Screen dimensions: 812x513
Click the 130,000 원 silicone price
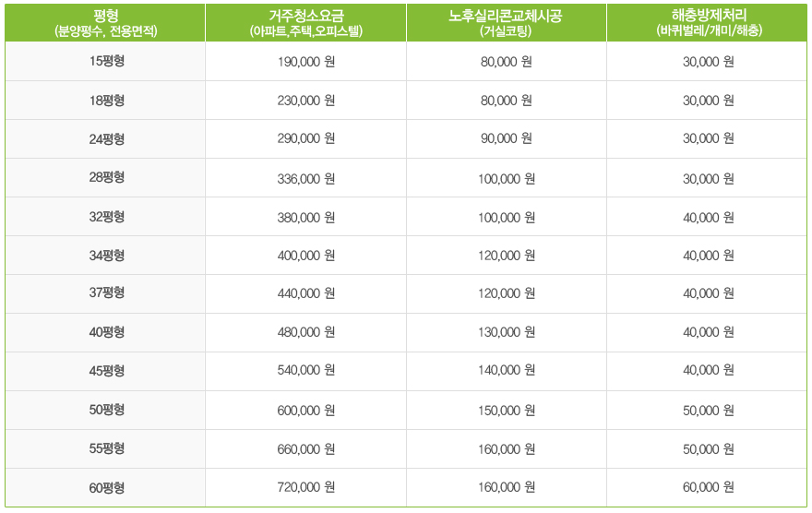pyautogui.click(x=506, y=332)
